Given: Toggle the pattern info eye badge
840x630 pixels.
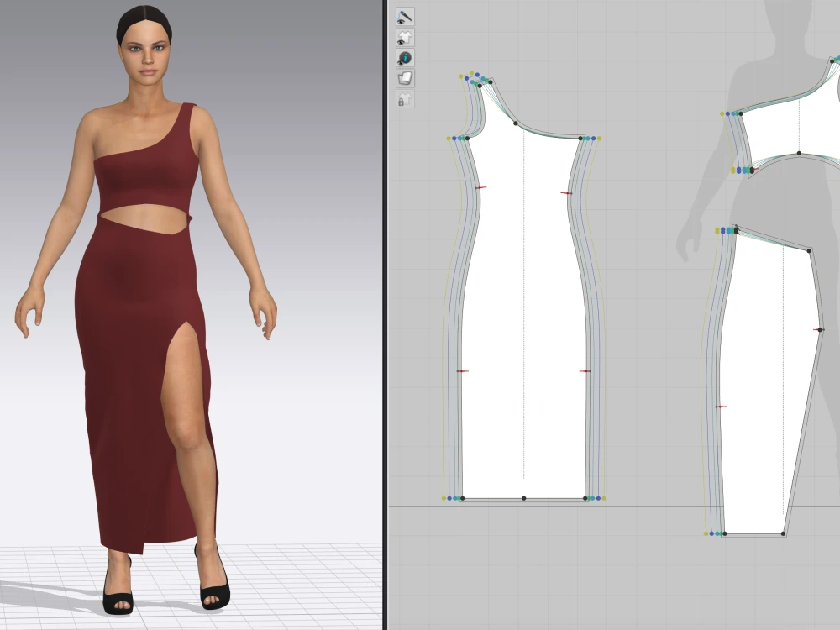Looking at the screenshot, I should point(400,62).
